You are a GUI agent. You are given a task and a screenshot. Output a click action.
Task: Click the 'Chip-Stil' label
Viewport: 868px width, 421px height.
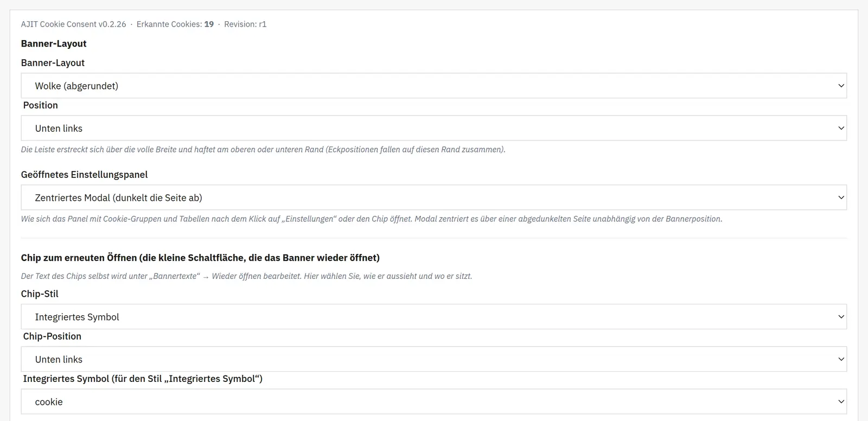40,294
